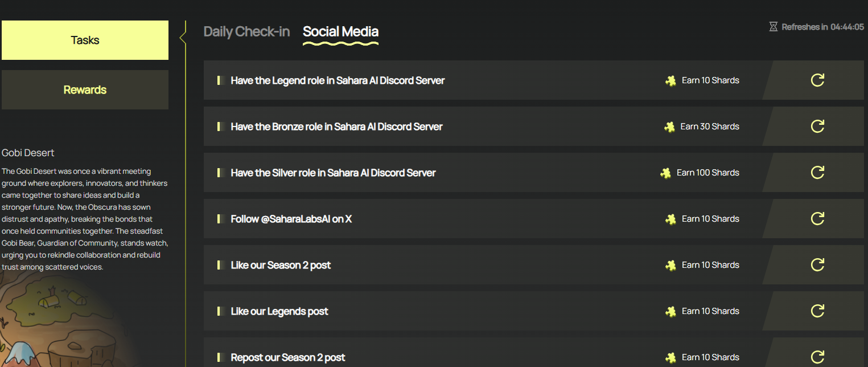Open the Rewards panel
The width and height of the screenshot is (868, 367).
tap(85, 90)
